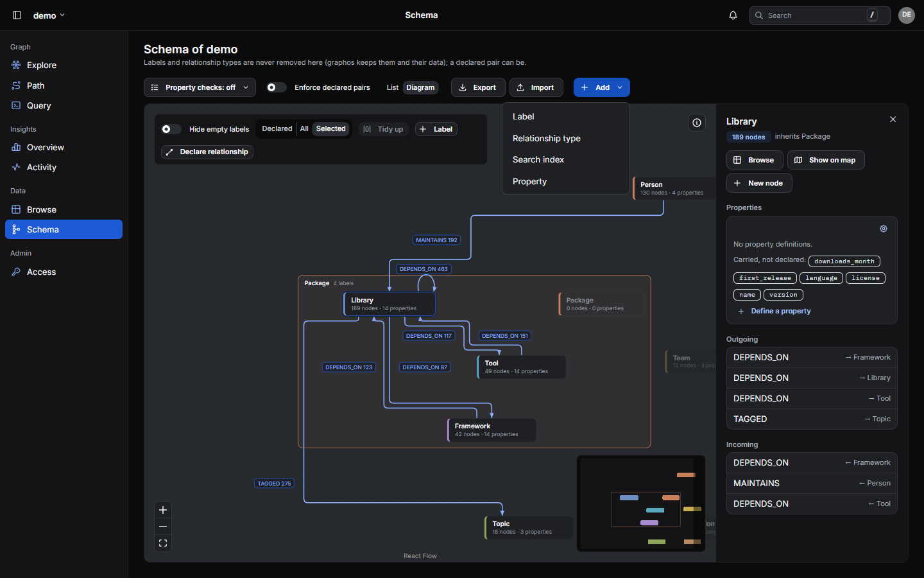The image size is (924, 578).
Task: Switch to List view
Action: click(x=393, y=87)
